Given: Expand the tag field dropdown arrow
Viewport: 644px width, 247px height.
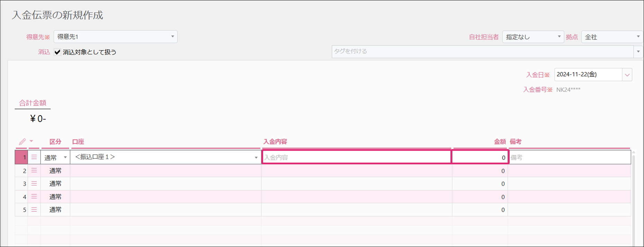Looking at the screenshot, I should [638, 52].
